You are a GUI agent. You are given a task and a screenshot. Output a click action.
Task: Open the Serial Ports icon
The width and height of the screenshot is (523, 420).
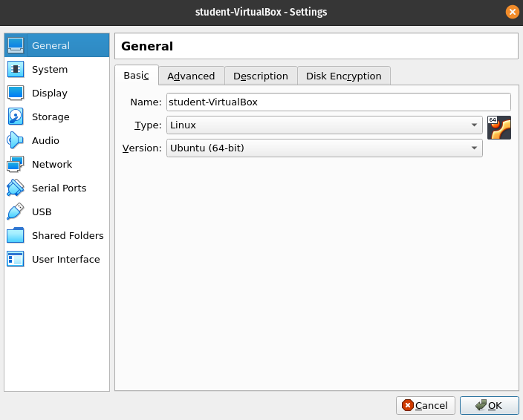pyautogui.click(x=16, y=188)
